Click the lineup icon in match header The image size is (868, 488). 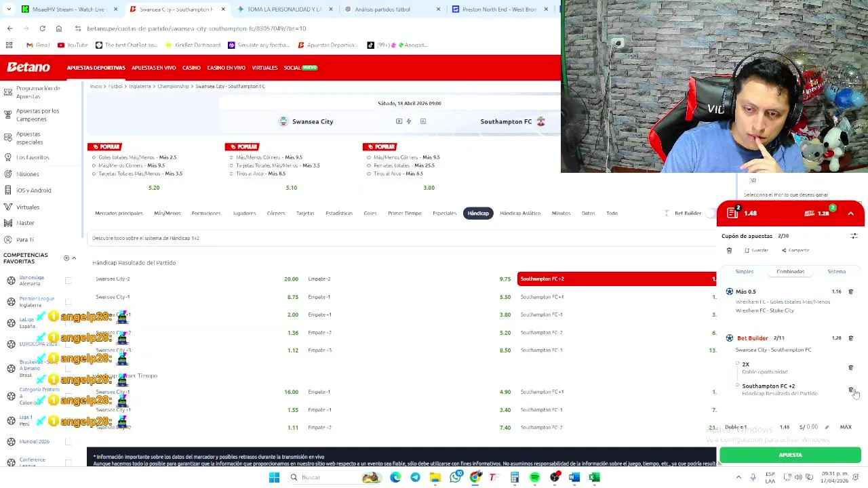[x=423, y=121]
